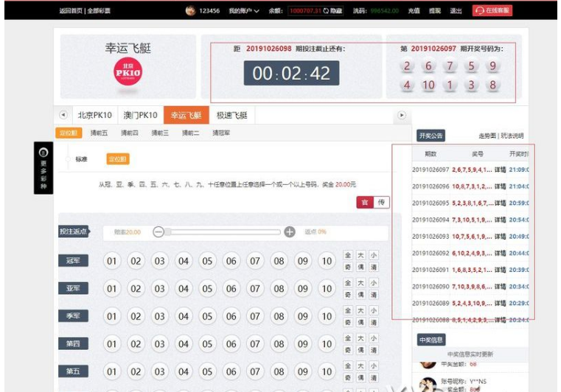
Task: Select number 05 in the 冠军 row
Action: point(207,261)
